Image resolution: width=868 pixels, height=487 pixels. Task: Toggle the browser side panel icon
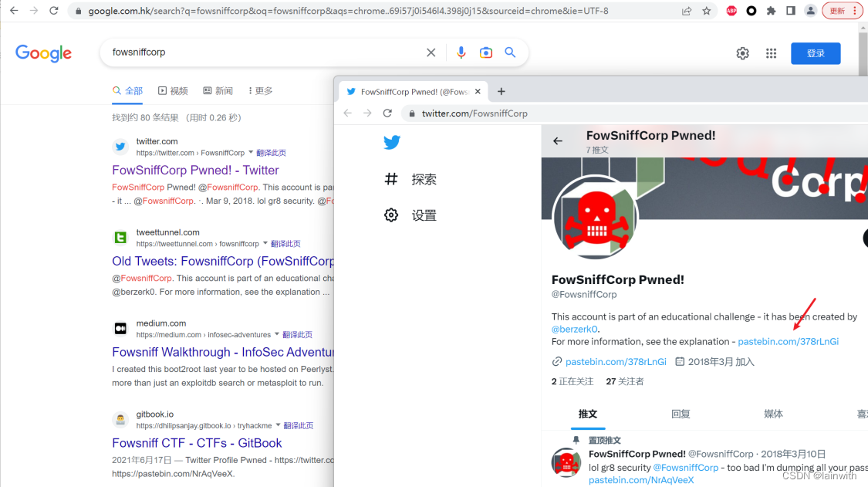tap(791, 11)
